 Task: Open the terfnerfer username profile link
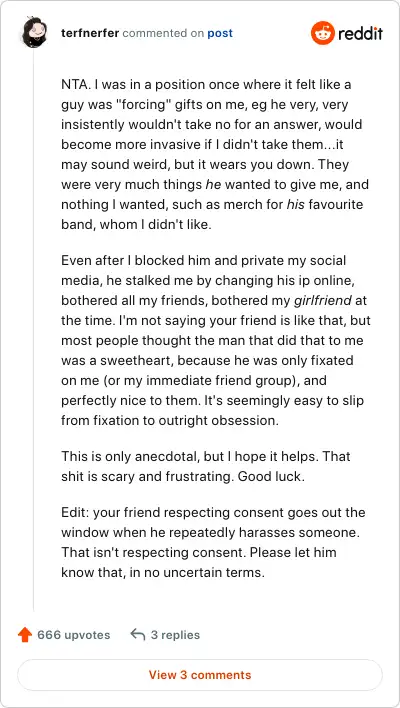pyautogui.click(x=90, y=33)
